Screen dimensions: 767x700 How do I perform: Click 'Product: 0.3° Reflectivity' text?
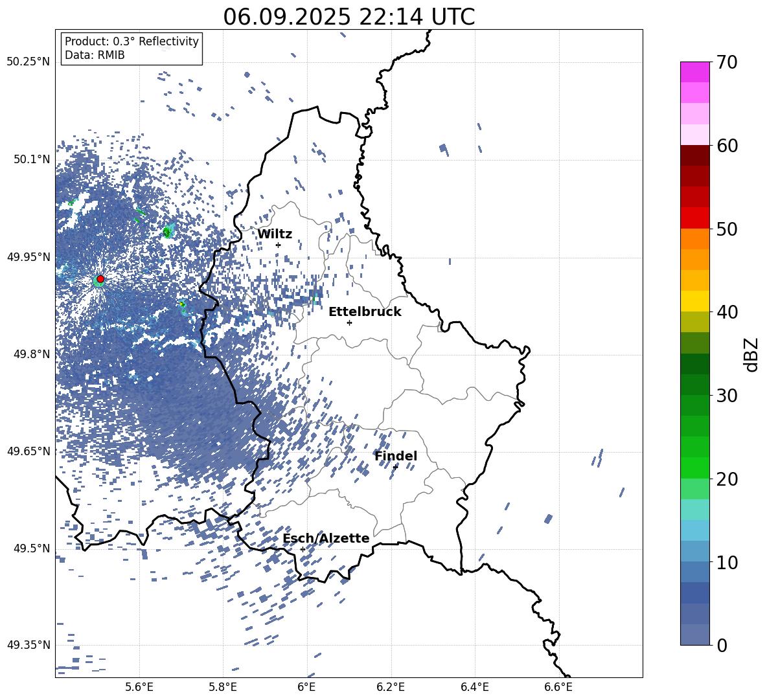coord(132,41)
